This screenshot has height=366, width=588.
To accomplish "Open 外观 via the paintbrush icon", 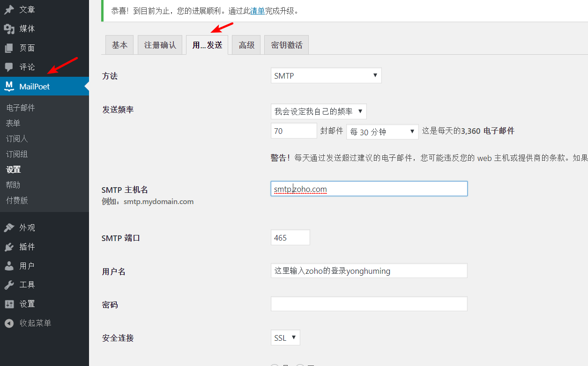I will point(9,228).
